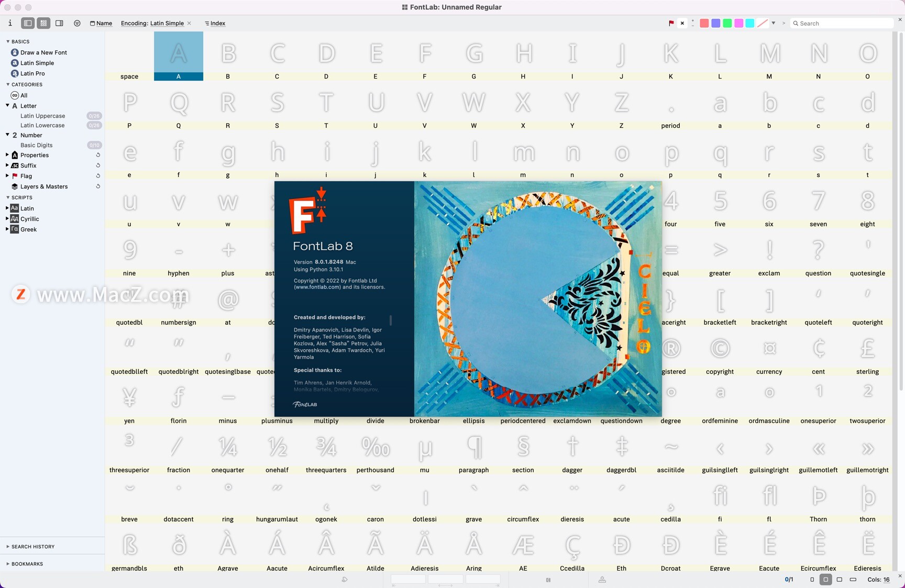The width and height of the screenshot is (905, 588).
Task: Pick the blue-violet flag color swatch
Action: coord(716,23)
